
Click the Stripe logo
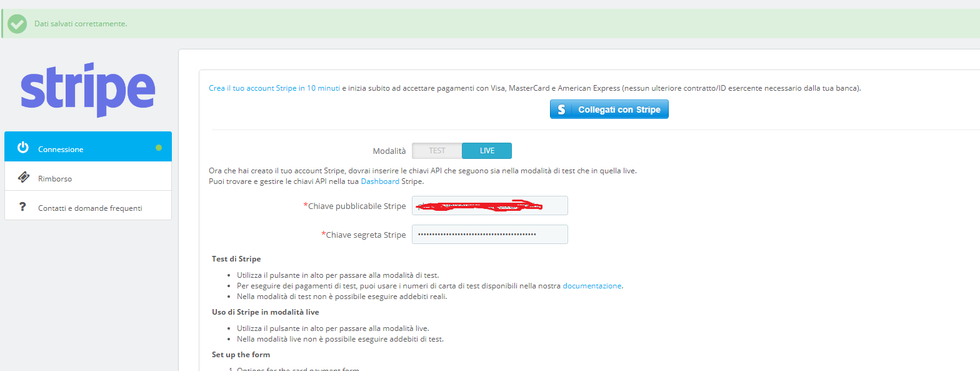pyautogui.click(x=87, y=89)
